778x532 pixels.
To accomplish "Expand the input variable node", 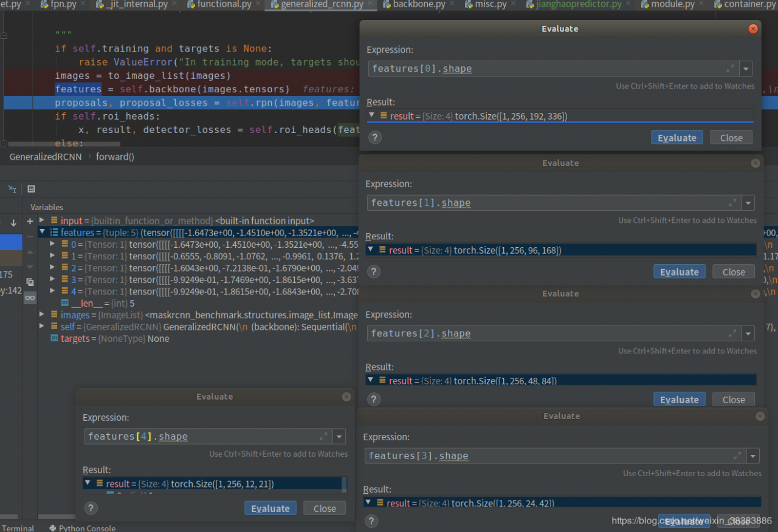I will click(x=42, y=220).
